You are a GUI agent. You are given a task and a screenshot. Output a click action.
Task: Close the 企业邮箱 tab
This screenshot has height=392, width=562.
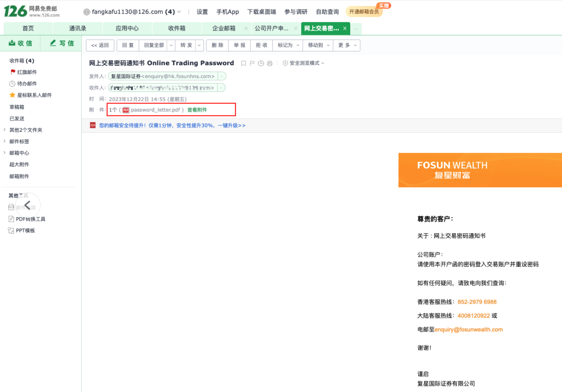click(x=246, y=28)
